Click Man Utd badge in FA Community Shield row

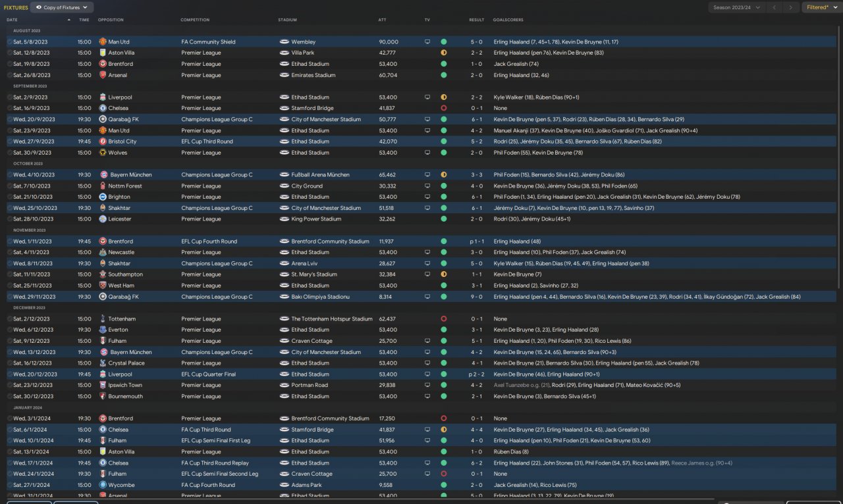[x=103, y=41]
